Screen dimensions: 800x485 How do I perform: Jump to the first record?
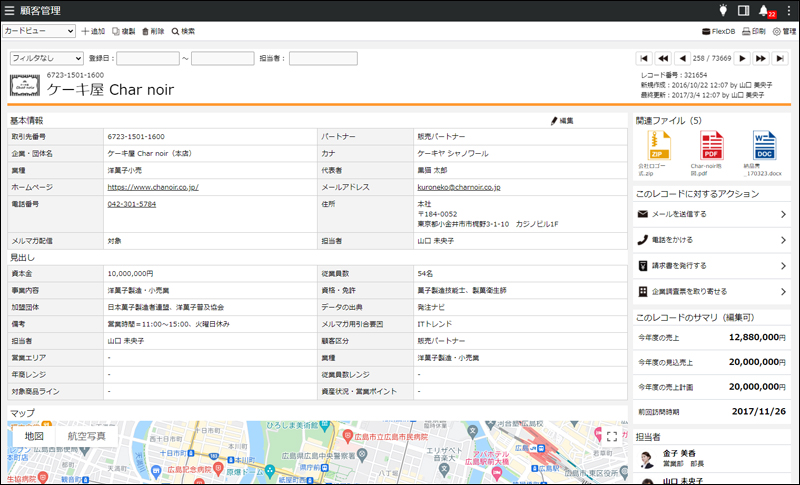(x=644, y=59)
